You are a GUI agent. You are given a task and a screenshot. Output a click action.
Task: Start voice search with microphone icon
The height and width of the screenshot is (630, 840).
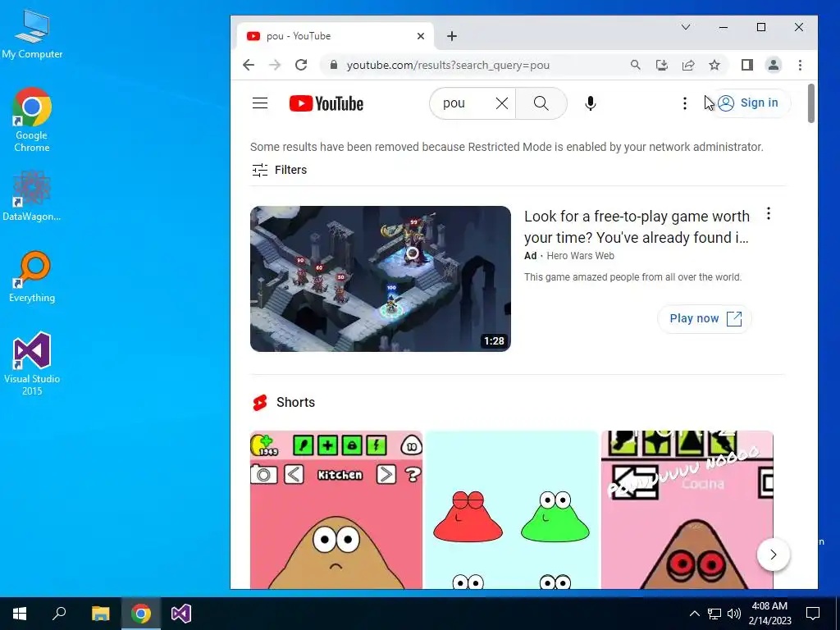click(591, 103)
